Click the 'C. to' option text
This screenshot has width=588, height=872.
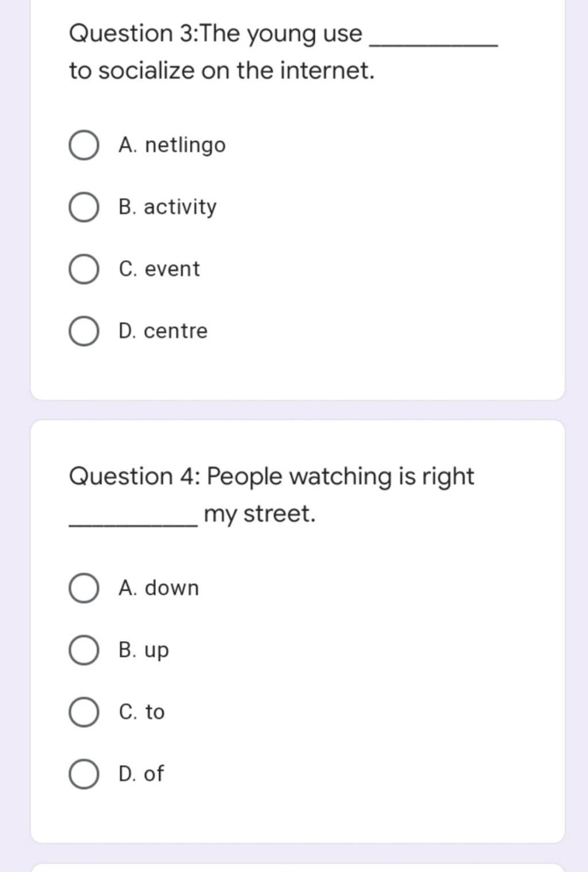tap(141, 712)
